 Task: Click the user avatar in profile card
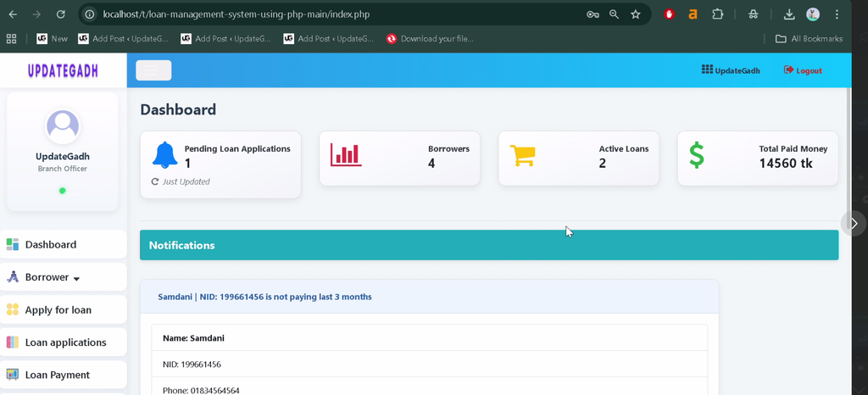tap(63, 126)
